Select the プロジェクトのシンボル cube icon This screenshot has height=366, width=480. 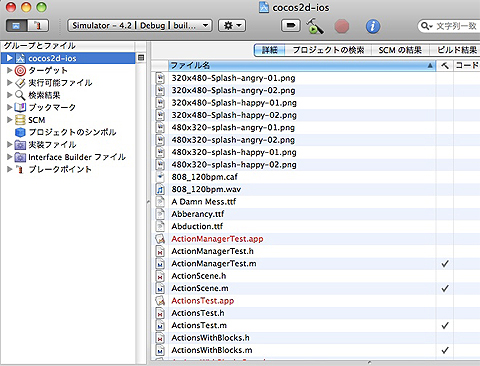point(20,132)
